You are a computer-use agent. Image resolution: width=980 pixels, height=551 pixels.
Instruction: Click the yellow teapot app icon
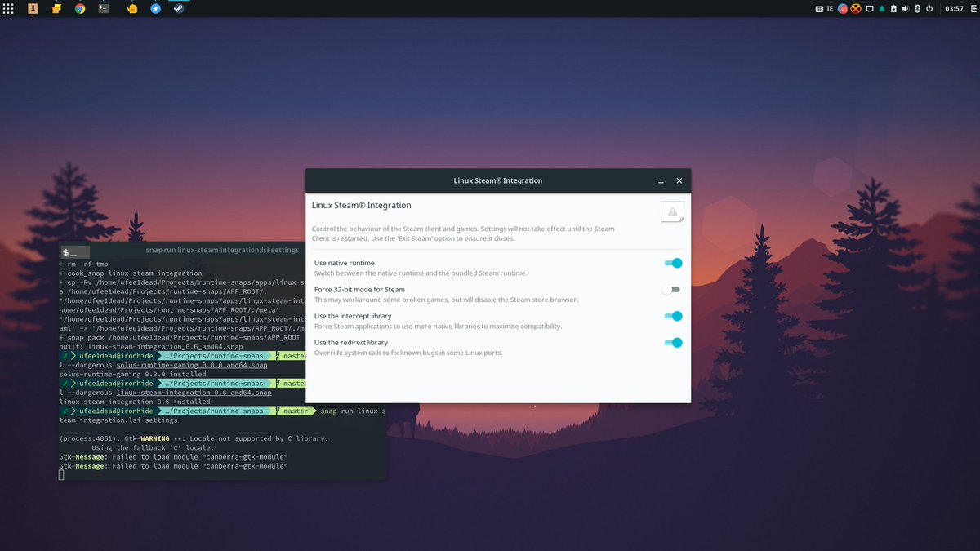coord(132,8)
